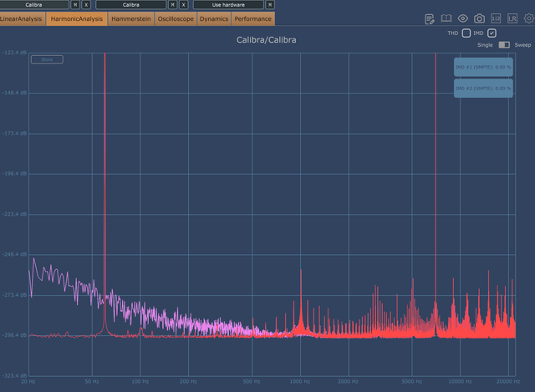Viewport: 535px width, 392px height.
Task: Enable the THD checkbox
Action: (466, 33)
